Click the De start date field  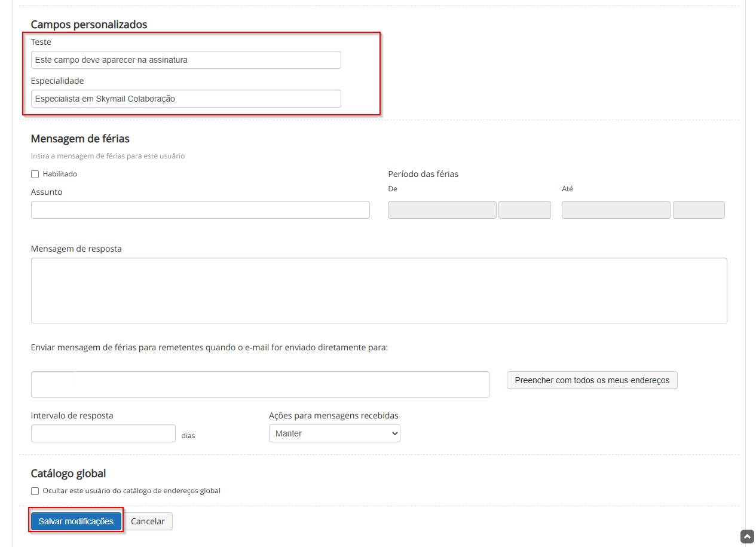point(442,210)
